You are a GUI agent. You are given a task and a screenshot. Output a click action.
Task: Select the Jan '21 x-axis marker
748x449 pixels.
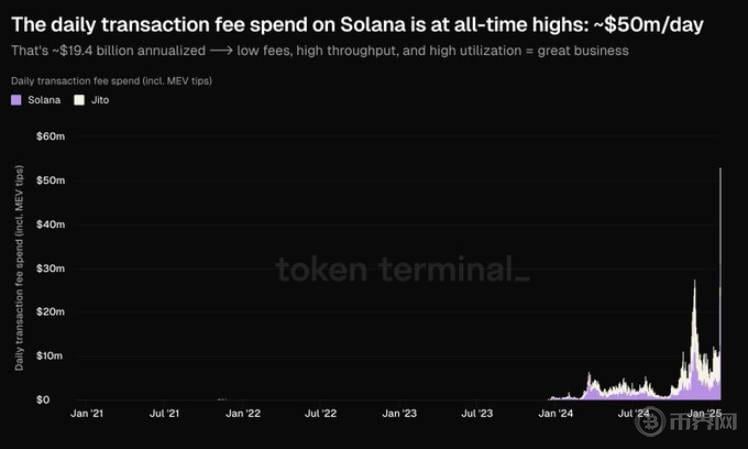(x=87, y=413)
